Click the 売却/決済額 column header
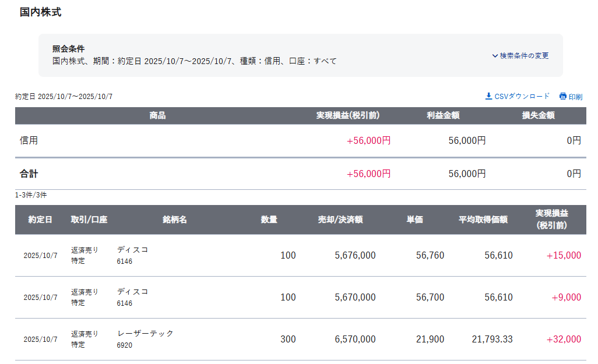The width and height of the screenshot is (598, 364). pos(340,220)
